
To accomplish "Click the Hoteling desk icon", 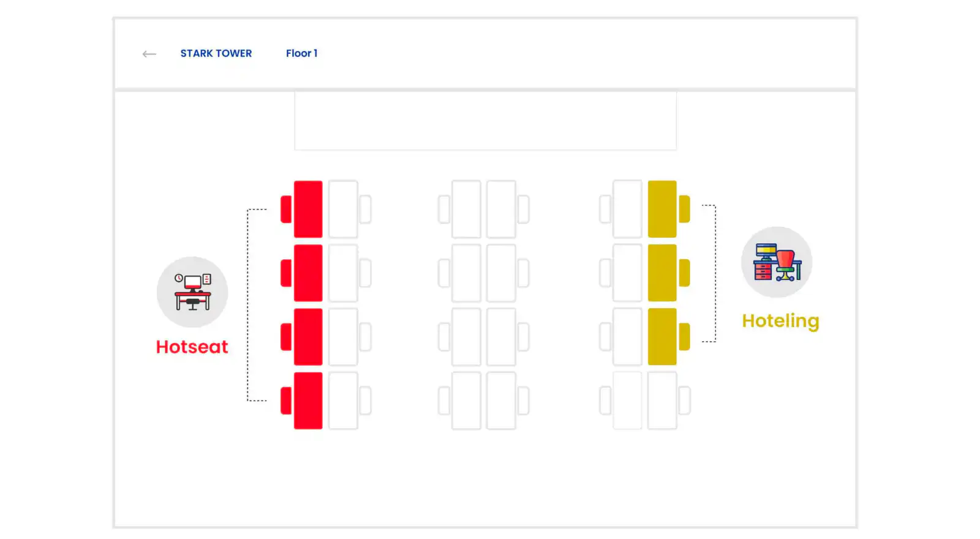I will (x=777, y=262).
